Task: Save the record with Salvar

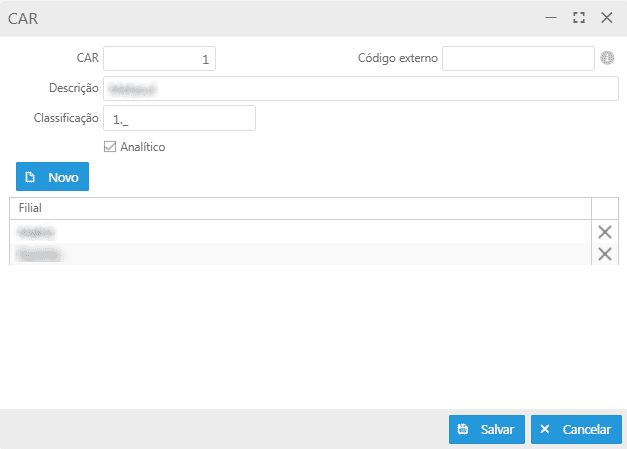Action: tap(486, 429)
